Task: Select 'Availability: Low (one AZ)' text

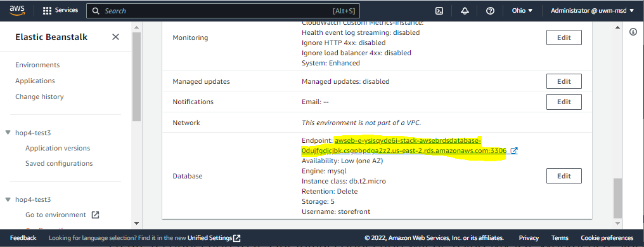Action: click(x=342, y=161)
